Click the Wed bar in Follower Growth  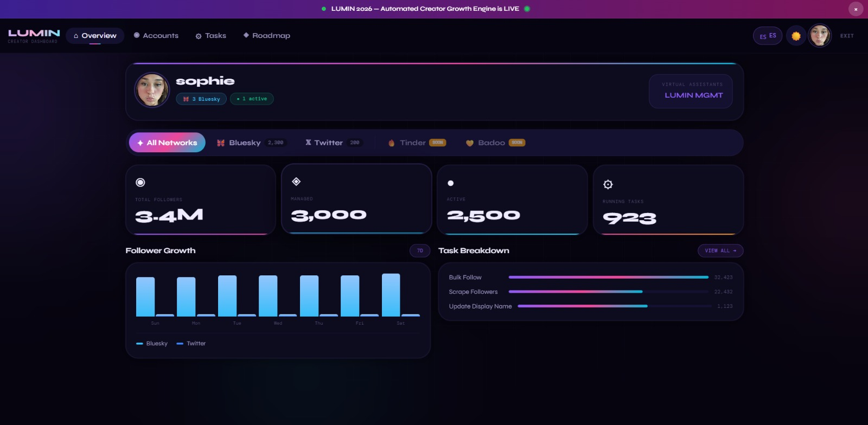[x=268, y=296]
